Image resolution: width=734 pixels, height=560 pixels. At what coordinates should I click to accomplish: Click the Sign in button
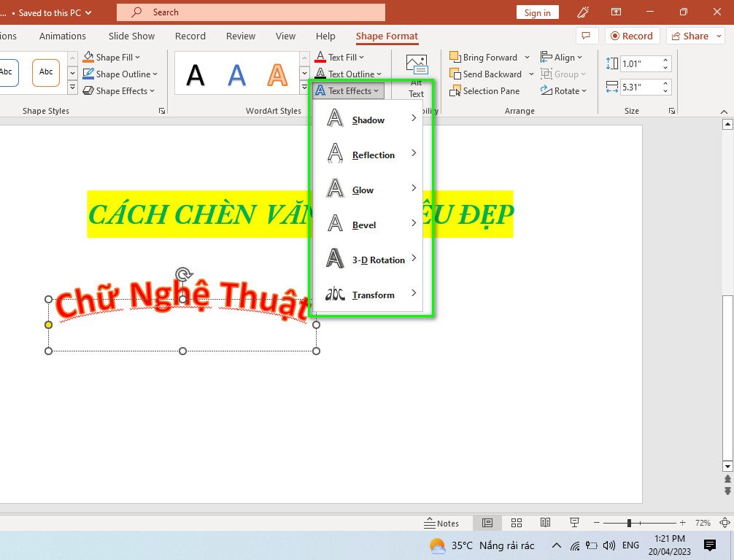pyautogui.click(x=538, y=12)
